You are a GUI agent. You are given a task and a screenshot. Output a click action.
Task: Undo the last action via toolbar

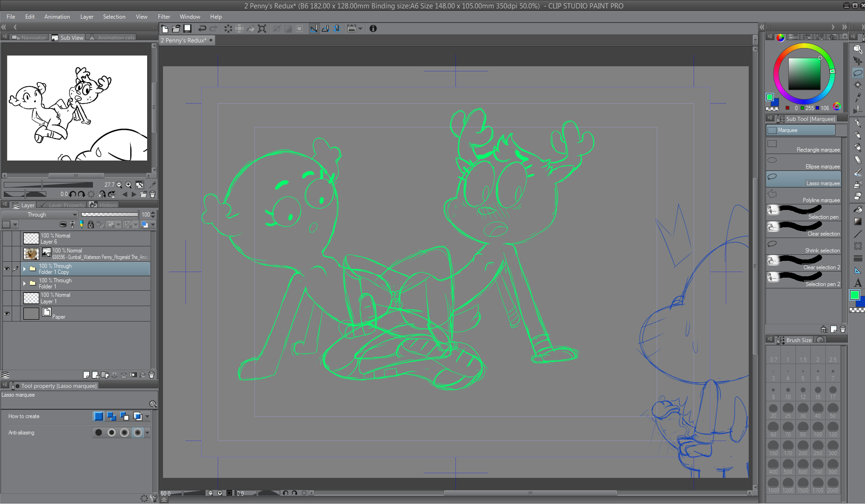202,28
